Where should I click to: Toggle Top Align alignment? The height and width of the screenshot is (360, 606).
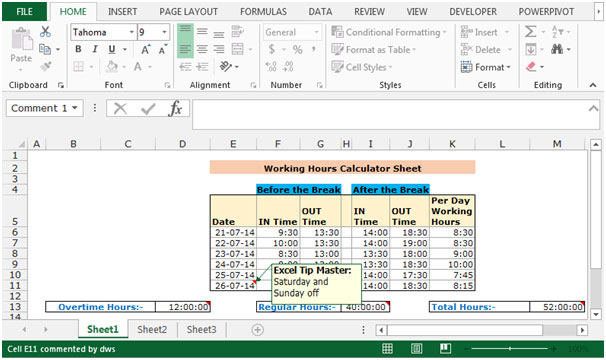pos(185,32)
